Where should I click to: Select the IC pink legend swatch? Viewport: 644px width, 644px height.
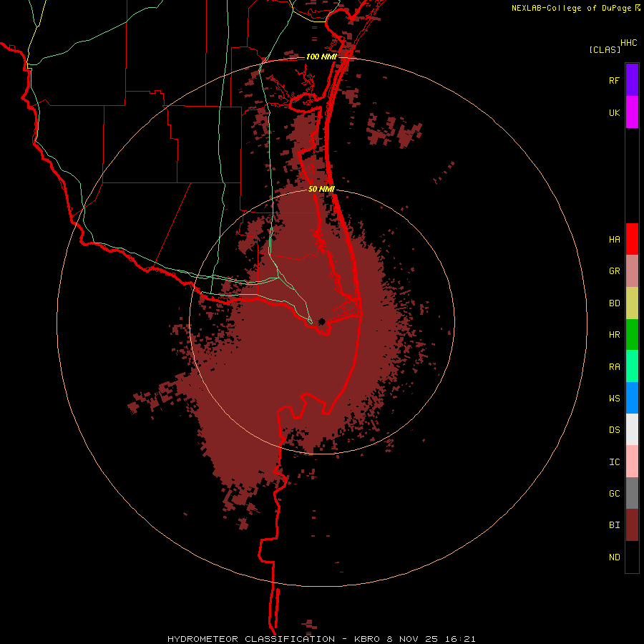632,462
